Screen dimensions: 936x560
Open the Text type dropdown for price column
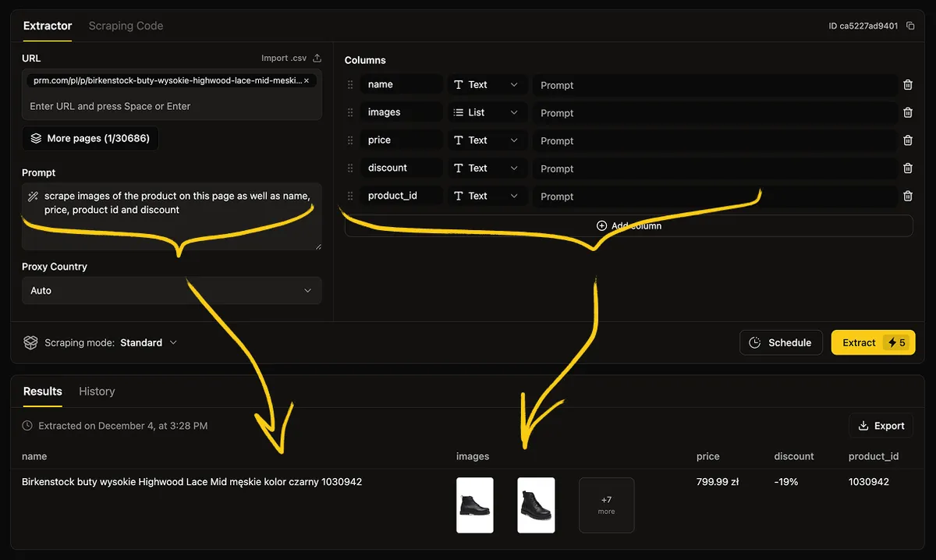486,140
